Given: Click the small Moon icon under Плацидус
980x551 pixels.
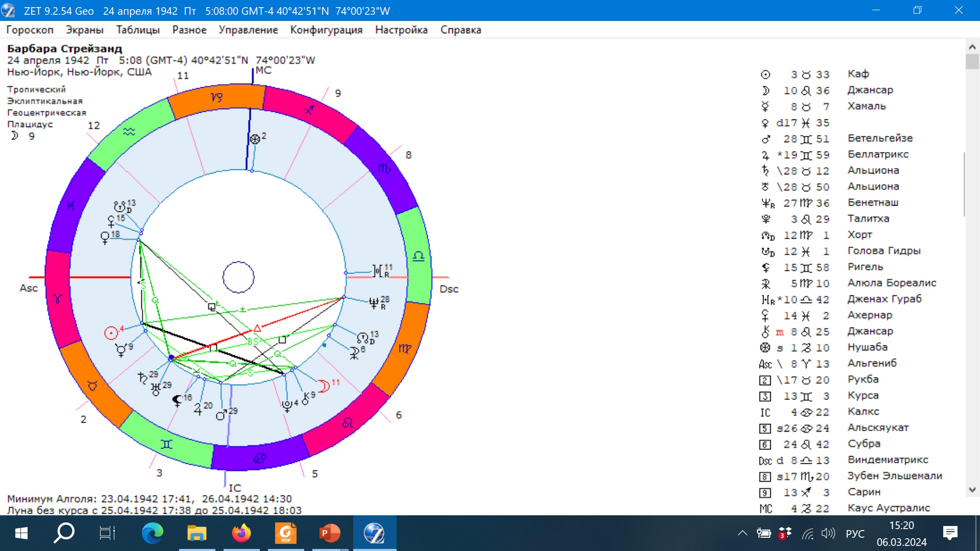Looking at the screenshot, I should pyautogui.click(x=14, y=136).
